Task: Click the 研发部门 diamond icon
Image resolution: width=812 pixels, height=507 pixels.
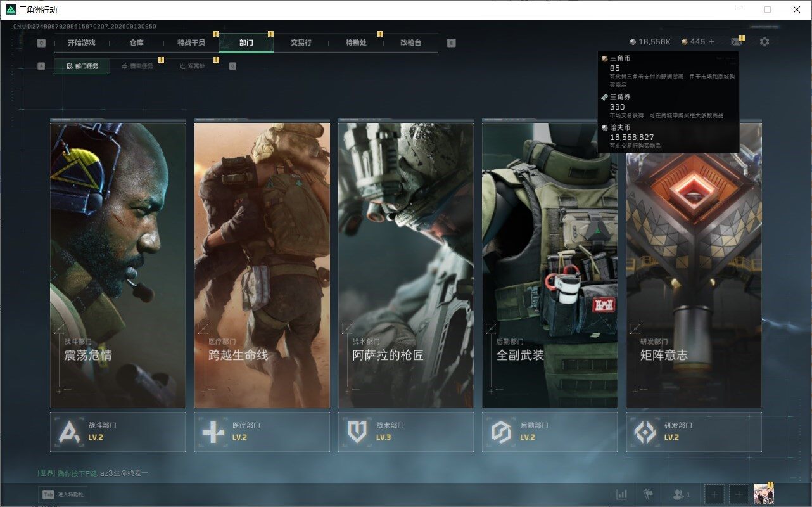Action: (x=645, y=432)
